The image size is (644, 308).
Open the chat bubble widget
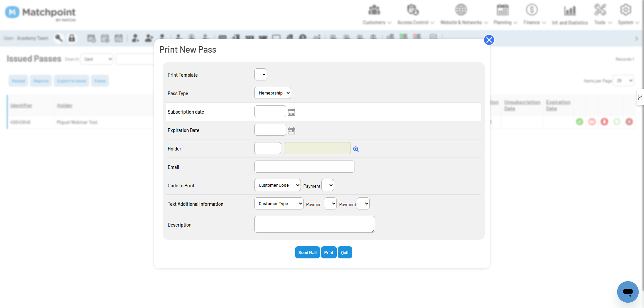628,292
